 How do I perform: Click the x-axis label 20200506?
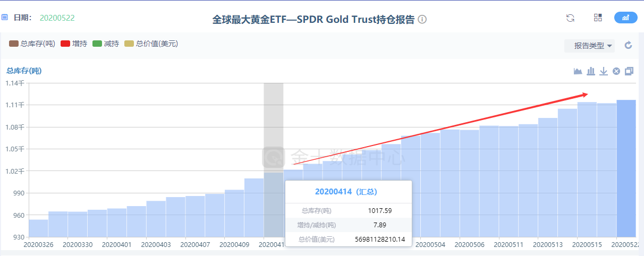click(470, 245)
